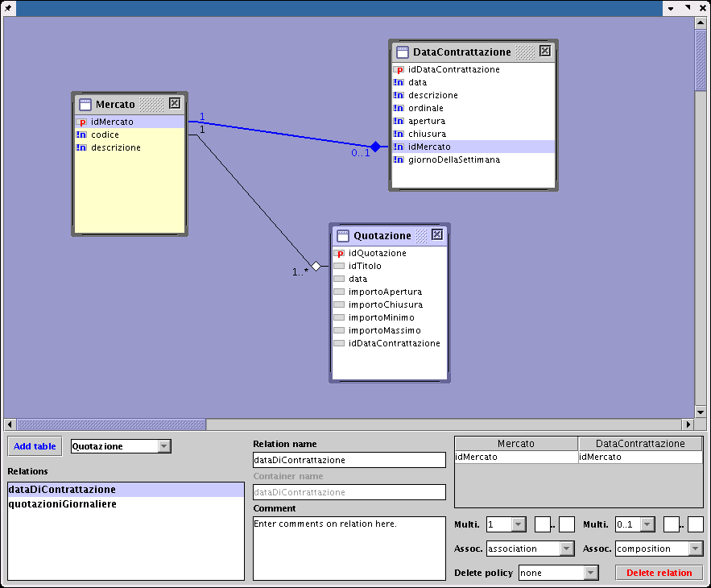Screen dimensions: 711x588
Task: Click blank type icon beside importoApertura
Action: [339, 292]
